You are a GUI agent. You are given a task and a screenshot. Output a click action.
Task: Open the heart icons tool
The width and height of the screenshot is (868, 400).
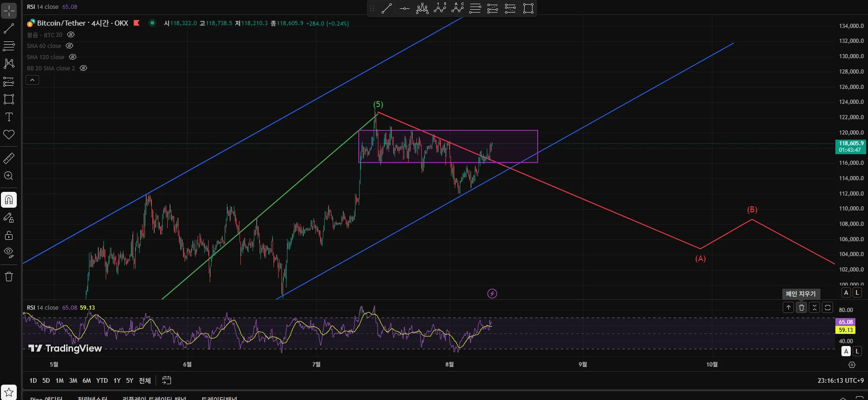(9, 135)
